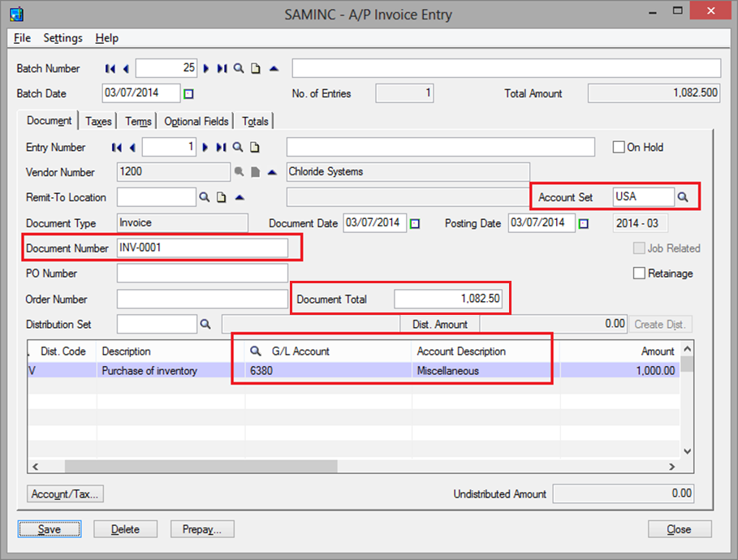Open the Settings menu
The height and width of the screenshot is (560, 738).
coord(63,38)
